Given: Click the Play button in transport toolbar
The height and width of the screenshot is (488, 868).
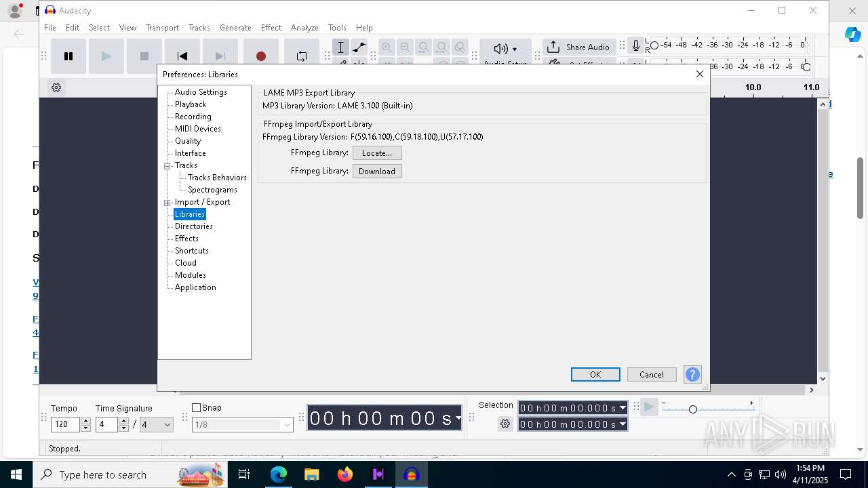Looking at the screenshot, I should (106, 56).
